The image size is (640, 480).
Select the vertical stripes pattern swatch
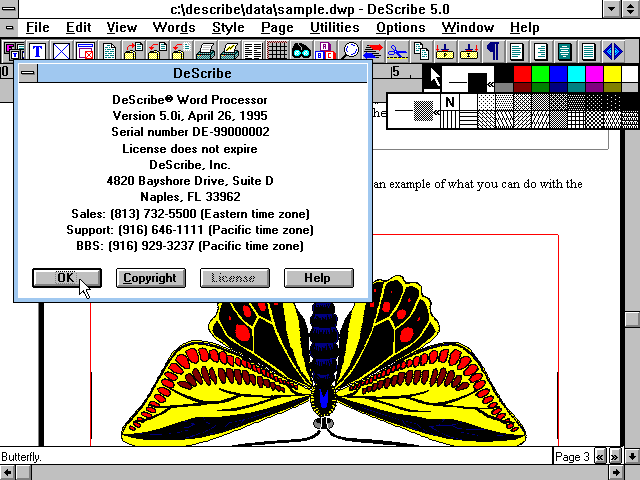tap(450, 119)
